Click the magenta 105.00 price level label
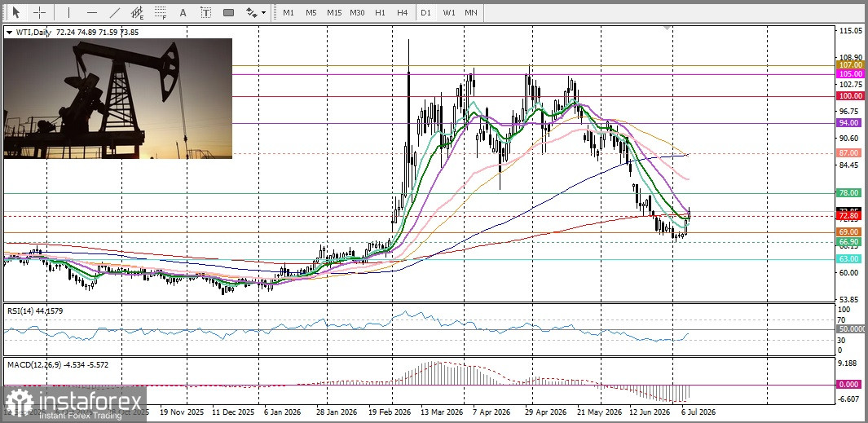 (x=850, y=73)
